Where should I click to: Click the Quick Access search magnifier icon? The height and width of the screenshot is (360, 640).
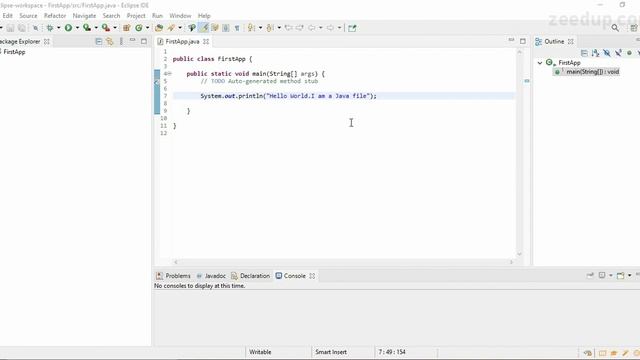[x=615, y=28]
